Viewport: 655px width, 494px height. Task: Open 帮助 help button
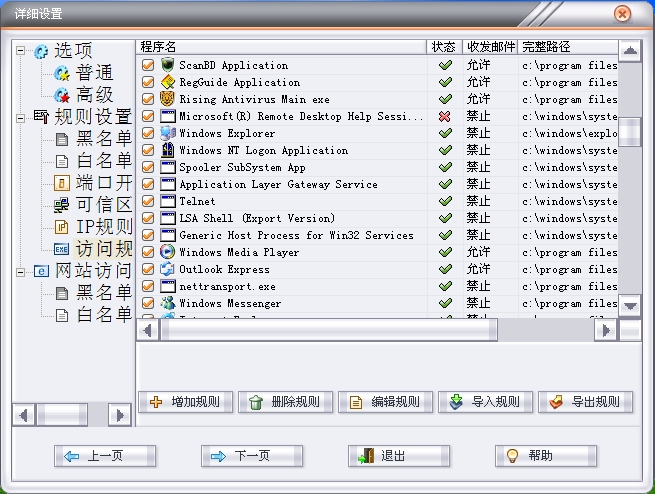coord(546,456)
